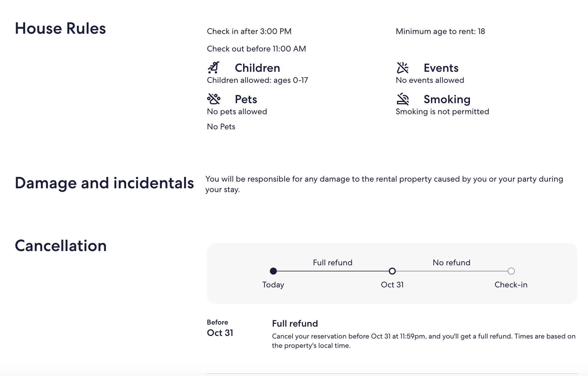This screenshot has width=588, height=376.
Task: Click the no-pets icon
Action: (214, 99)
